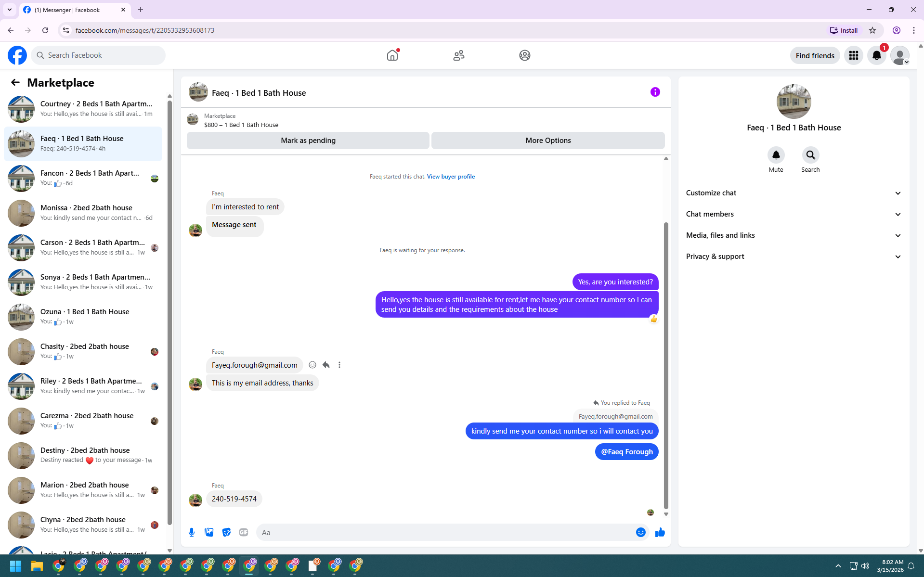Screen dimensions: 924x577
Task: Open Courtney 2 Beds 1 Bath chat
Action: point(83,109)
